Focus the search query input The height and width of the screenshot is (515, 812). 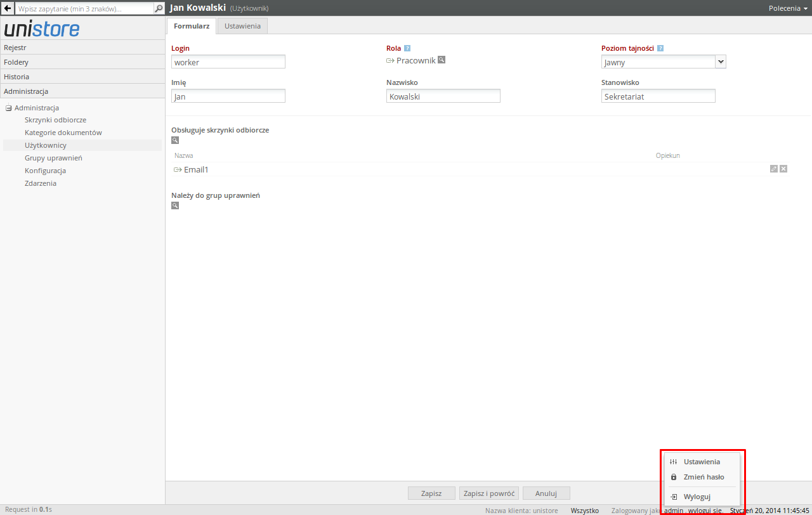84,9
